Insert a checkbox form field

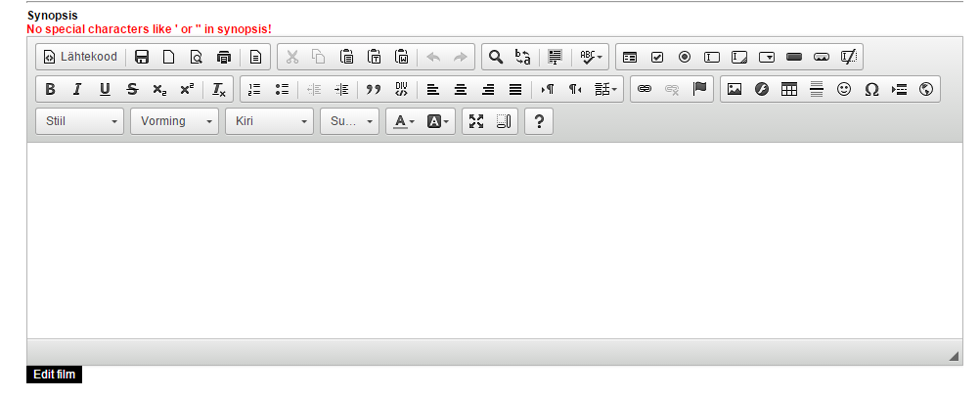(x=657, y=57)
